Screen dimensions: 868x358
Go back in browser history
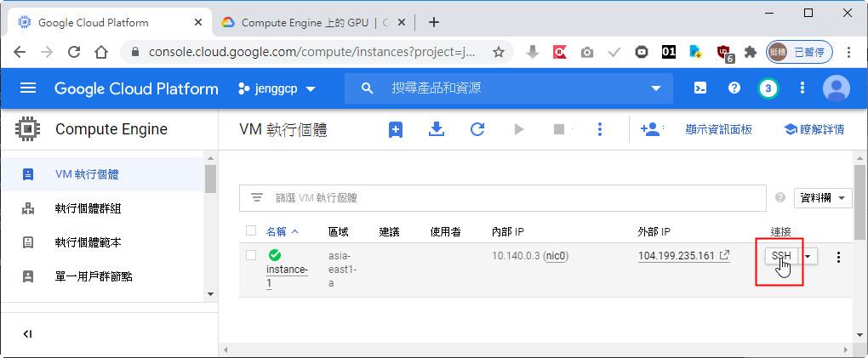pos(20,52)
